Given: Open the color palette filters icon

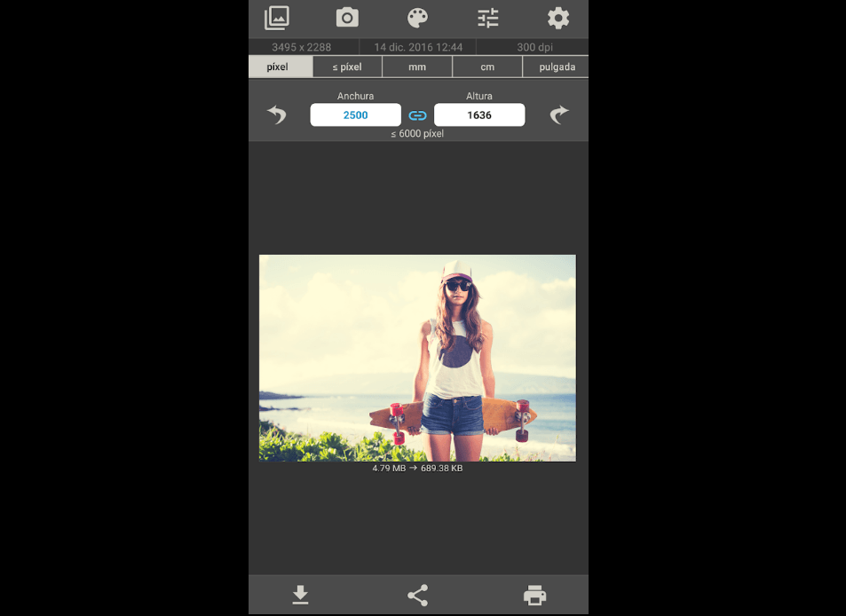Looking at the screenshot, I should (x=417, y=18).
